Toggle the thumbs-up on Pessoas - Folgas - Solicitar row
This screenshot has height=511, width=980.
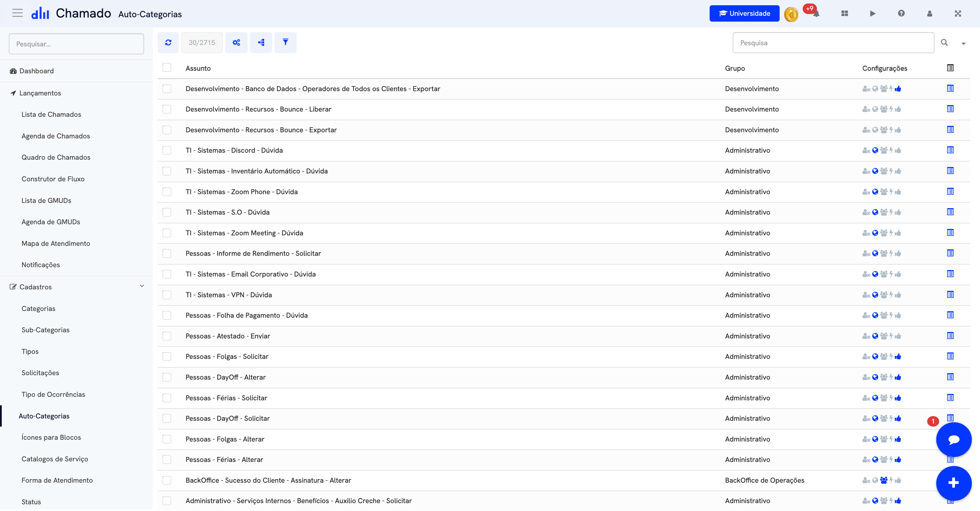(898, 357)
